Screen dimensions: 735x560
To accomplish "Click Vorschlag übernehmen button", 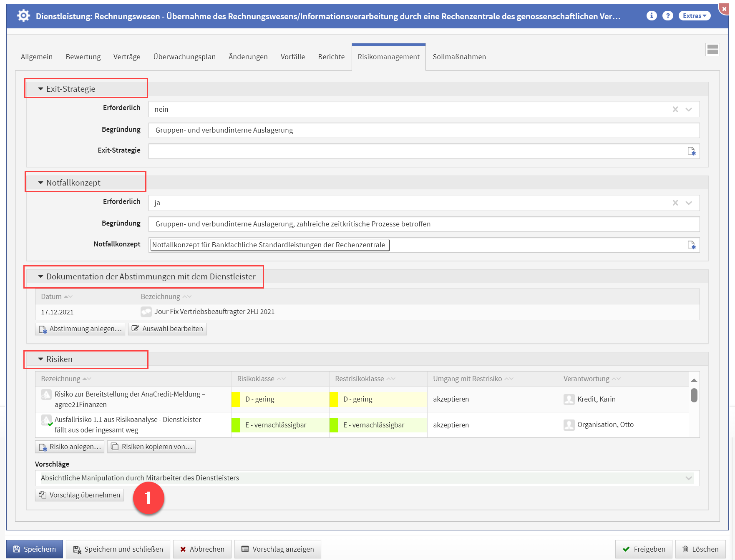I will coord(80,495).
